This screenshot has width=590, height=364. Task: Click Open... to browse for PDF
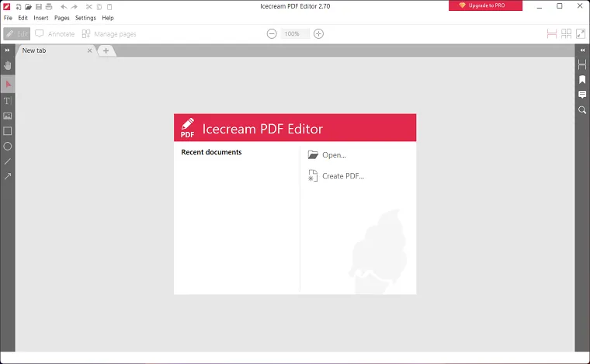pyautogui.click(x=327, y=155)
